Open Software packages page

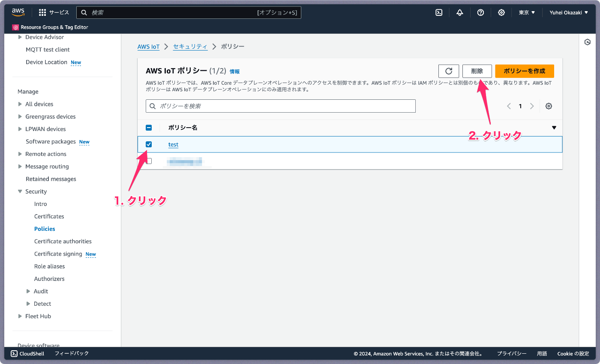tap(51, 141)
